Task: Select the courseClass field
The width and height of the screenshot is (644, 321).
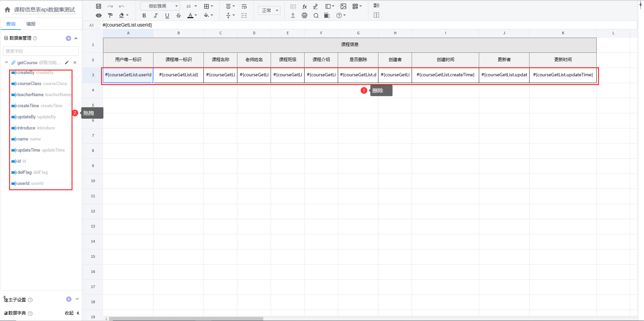Action: [39, 84]
